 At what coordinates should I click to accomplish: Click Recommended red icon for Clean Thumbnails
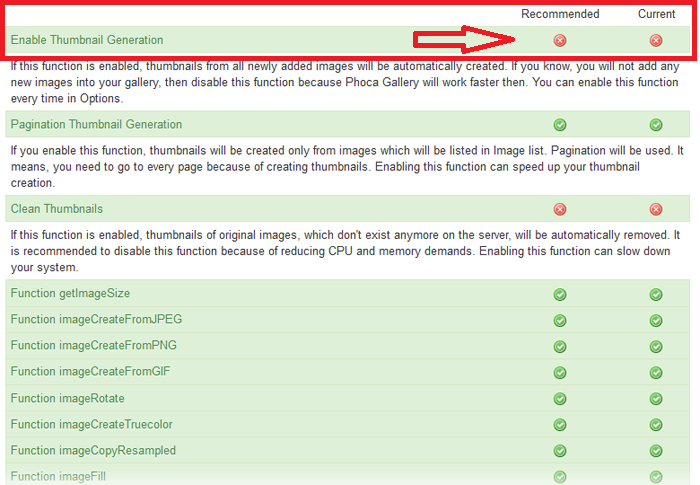coord(560,209)
